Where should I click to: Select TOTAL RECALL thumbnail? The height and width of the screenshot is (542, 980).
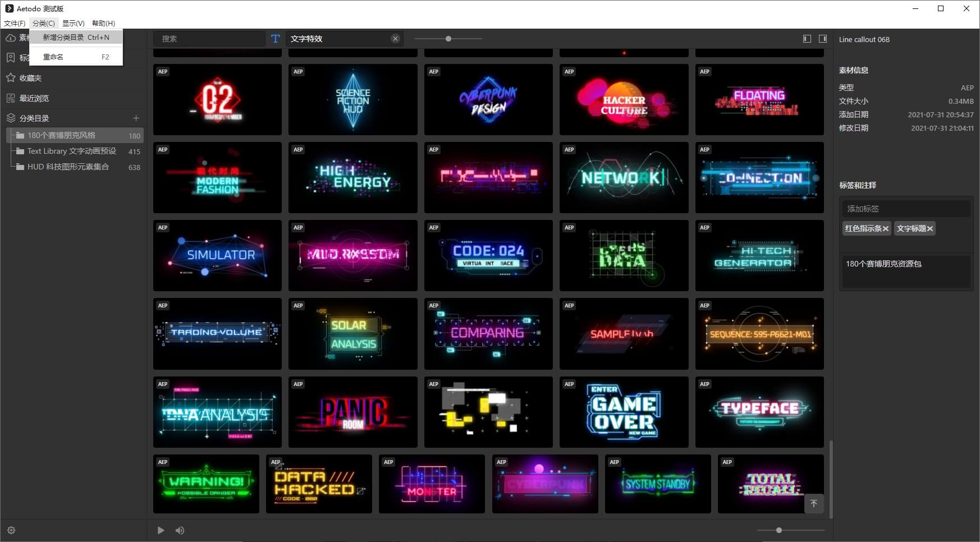771,484
